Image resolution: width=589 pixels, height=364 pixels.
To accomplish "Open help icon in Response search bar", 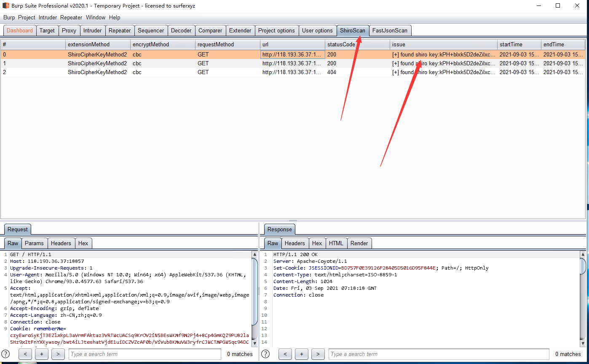I will (x=265, y=354).
